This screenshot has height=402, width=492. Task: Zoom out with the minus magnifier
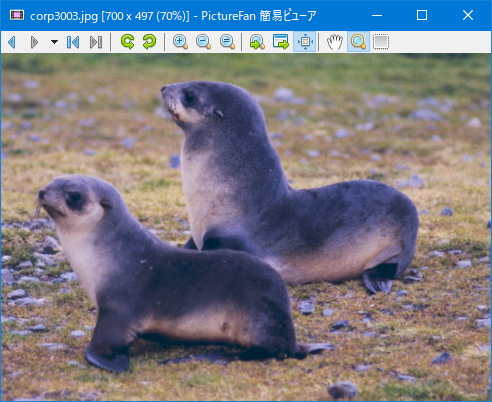click(203, 42)
